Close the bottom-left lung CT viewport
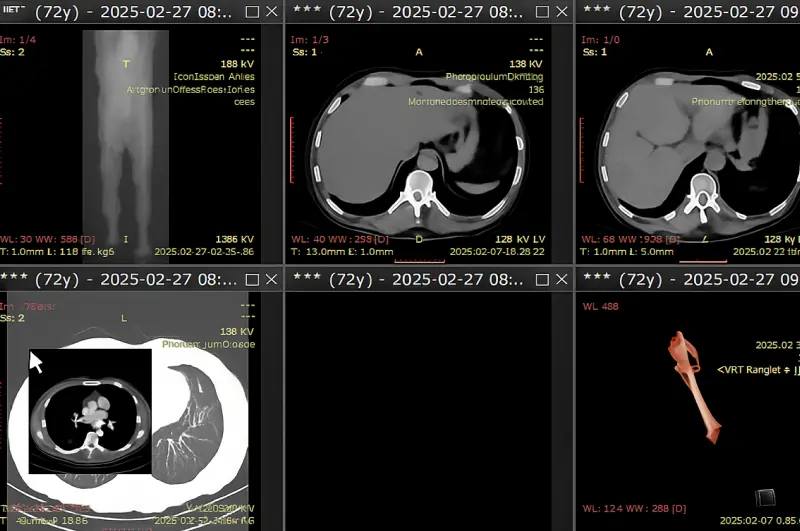The height and width of the screenshot is (531, 800). click(271, 279)
